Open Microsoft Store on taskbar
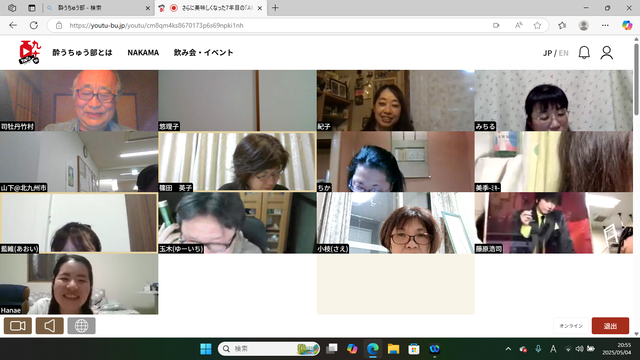 [414, 349]
